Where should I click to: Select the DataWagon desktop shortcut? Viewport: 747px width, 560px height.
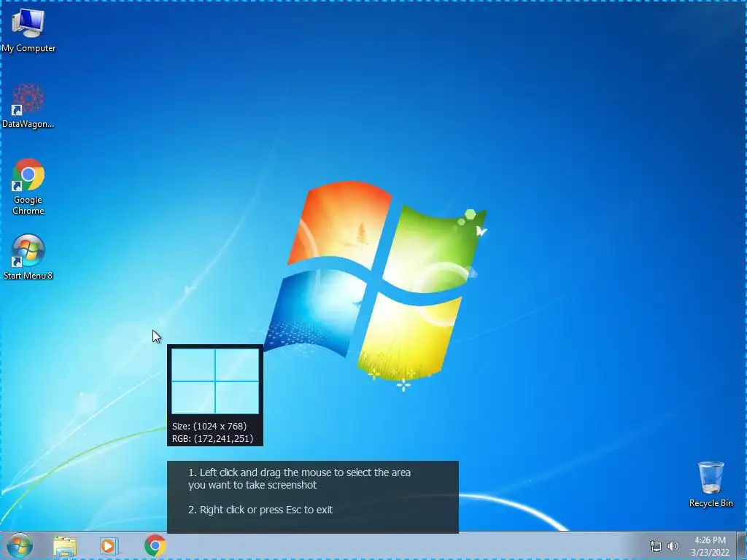pos(28,106)
